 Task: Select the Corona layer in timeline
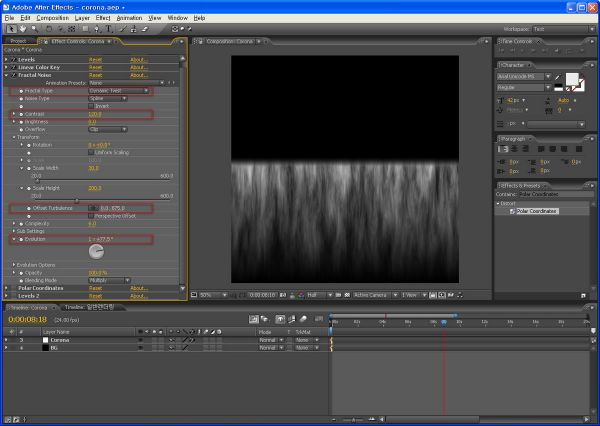click(60, 340)
